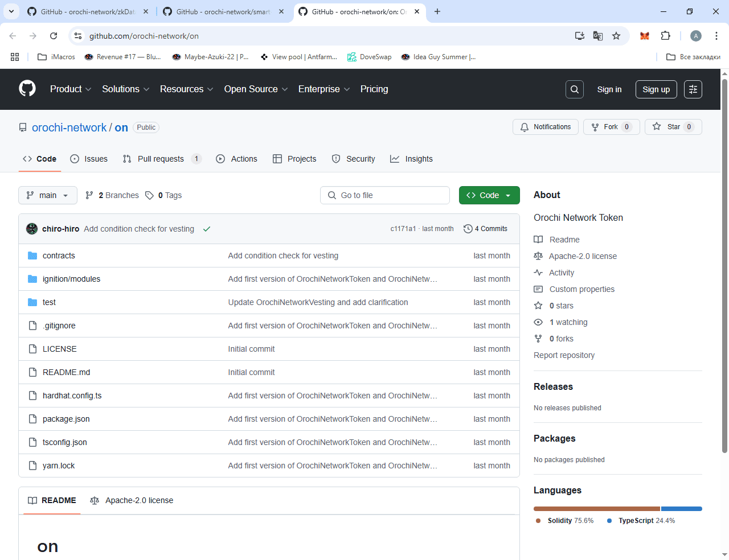This screenshot has width=729, height=560.
Task: Open the contracts folder
Action: (x=59, y=256)
